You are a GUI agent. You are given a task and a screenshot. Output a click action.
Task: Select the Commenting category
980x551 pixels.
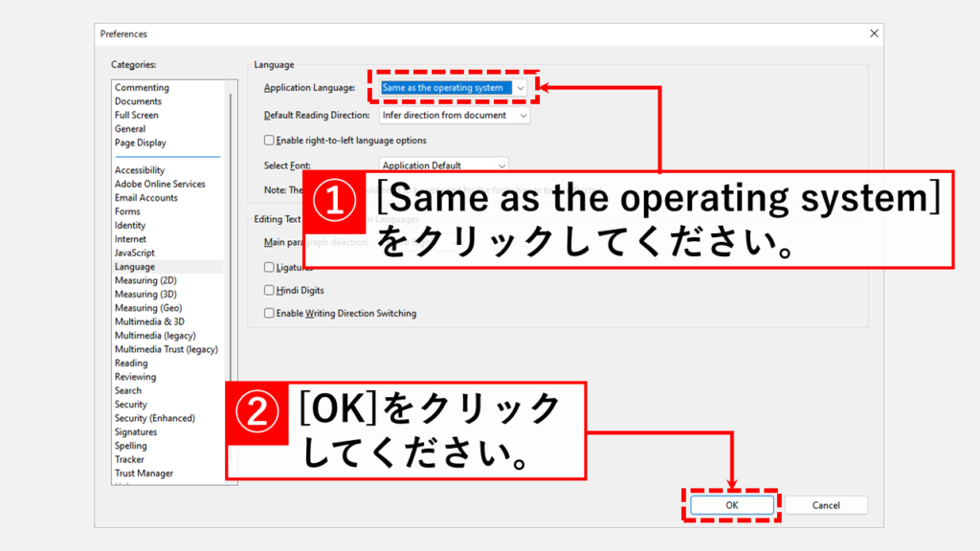coord(142,87)
